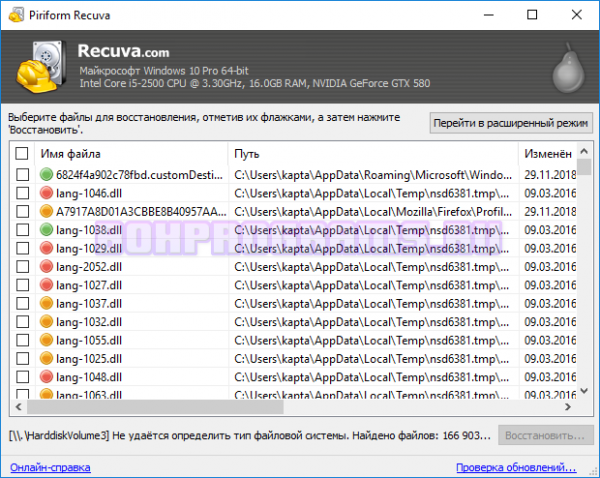Check the box for lang-1046.dll
The image size is (600, 478).
tap(23, 193)
